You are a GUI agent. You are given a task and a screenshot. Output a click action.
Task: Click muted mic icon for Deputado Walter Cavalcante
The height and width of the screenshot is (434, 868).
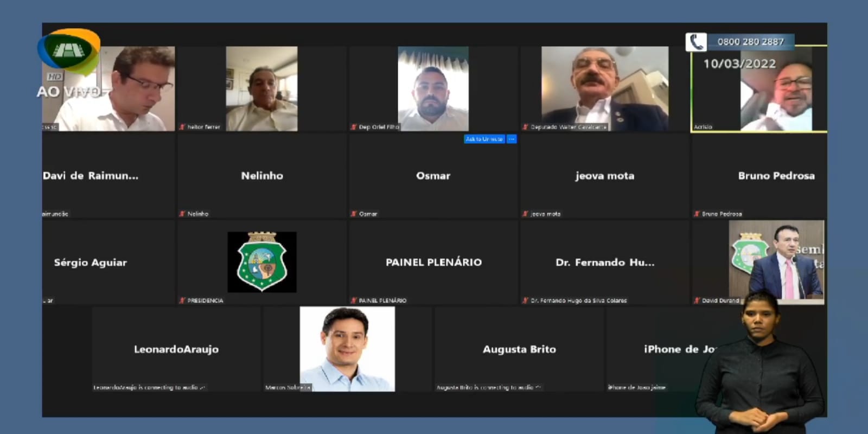tap(525, 127)
